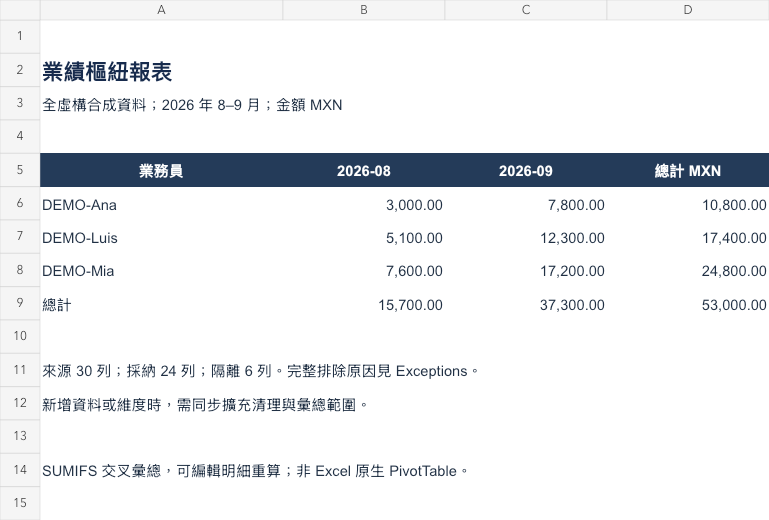Select the 總計 row label cell
The height and width of the screenshot is (520, 769).
coord(161,305)
